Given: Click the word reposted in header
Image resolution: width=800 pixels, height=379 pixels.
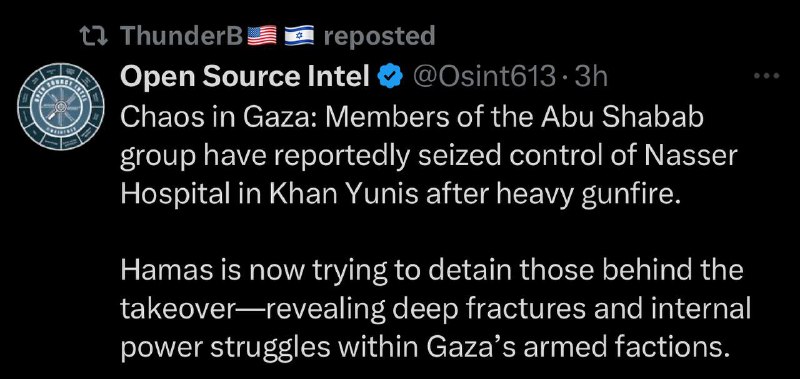Looking at the screenshot, I should [x=379, y=36].
